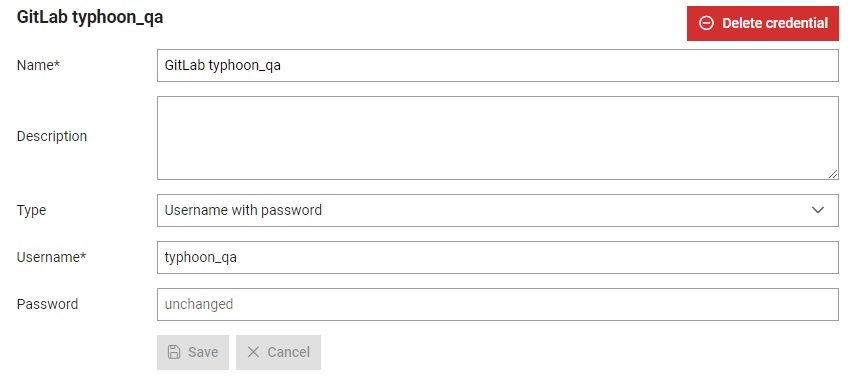Delete this GitLab typhoon_qa credential
The image size is (852, 389).
click(763, 23)
